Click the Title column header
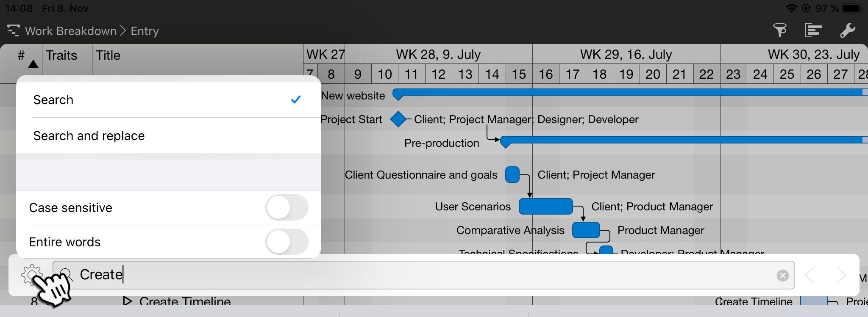Screen dimensions: 868x317 [x=108, y=55]
